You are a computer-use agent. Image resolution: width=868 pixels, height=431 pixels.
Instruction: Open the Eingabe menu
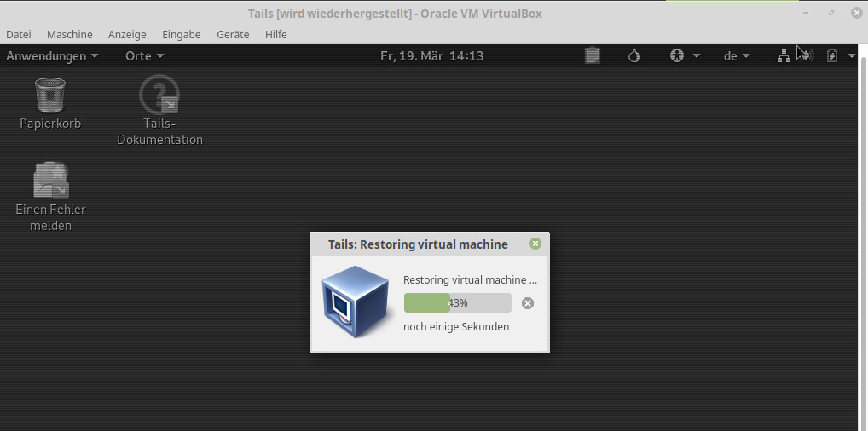tap(181, 34)
